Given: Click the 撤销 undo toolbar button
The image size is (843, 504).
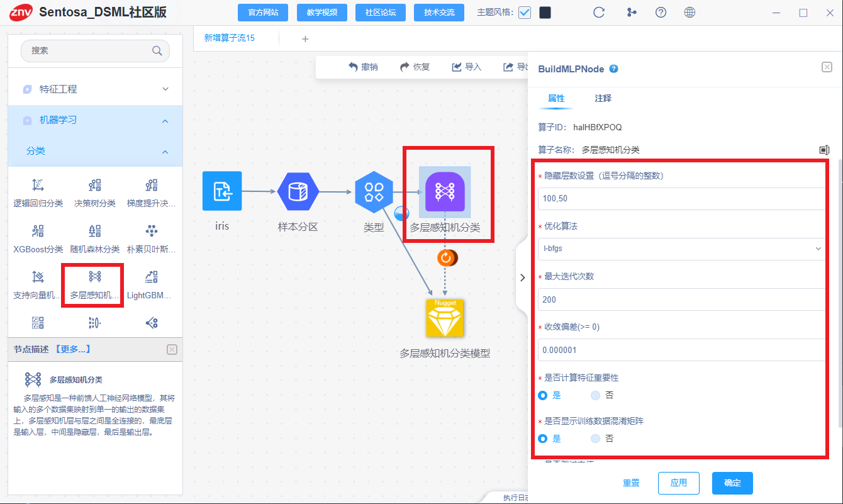Looking at the screenshot, I should tap(363, 67).
